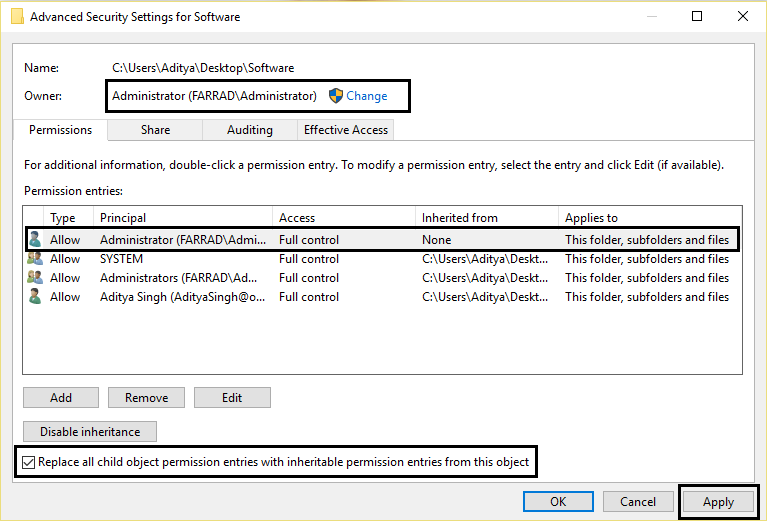Go to the Effective Access tab
This screenshot has width=767, height=521.
pyautogui.click(x=346, y=130)
